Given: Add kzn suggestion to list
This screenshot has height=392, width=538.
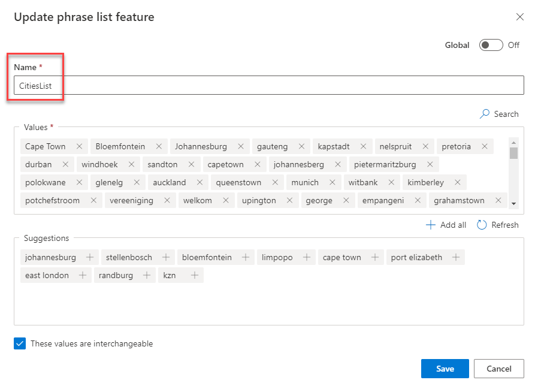Looking at the screenshot, I should pyautogui.click(x=195, y=275).
